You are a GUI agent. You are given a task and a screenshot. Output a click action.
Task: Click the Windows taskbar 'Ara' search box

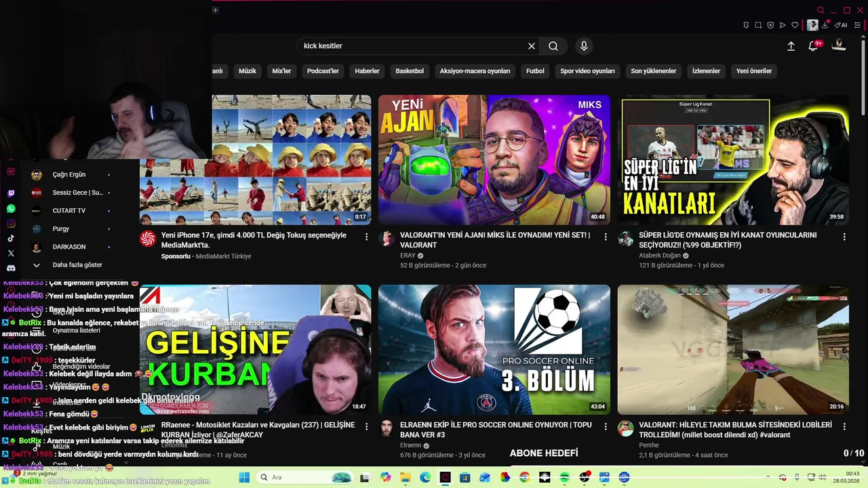click(x=305, y=477)
